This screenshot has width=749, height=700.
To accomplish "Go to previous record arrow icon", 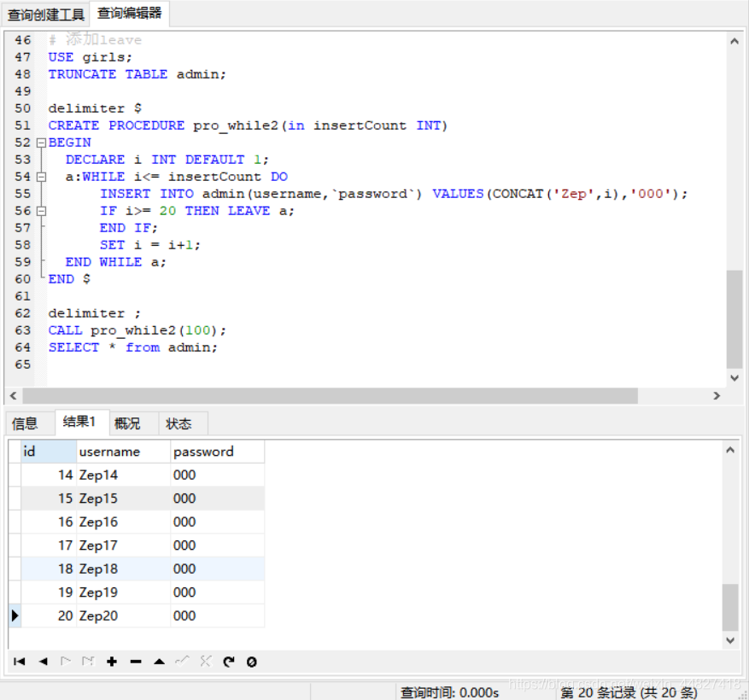I will [43, 662].
